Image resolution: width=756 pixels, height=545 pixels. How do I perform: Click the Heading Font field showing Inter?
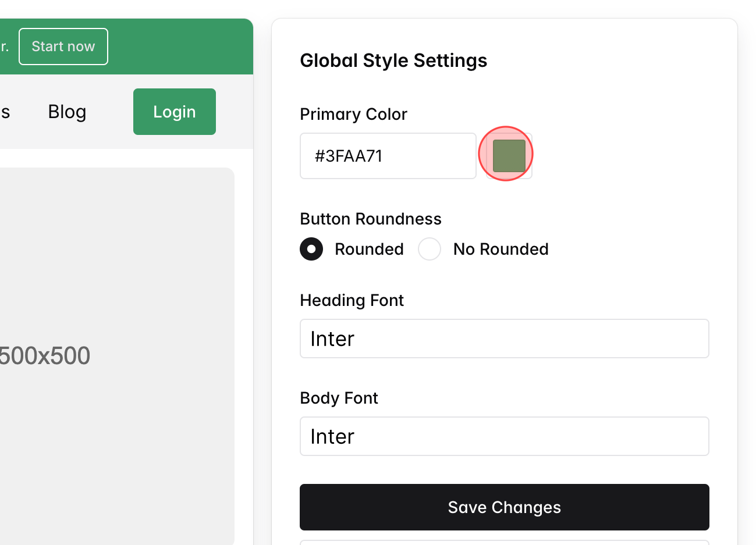click(x=504, y=339)
